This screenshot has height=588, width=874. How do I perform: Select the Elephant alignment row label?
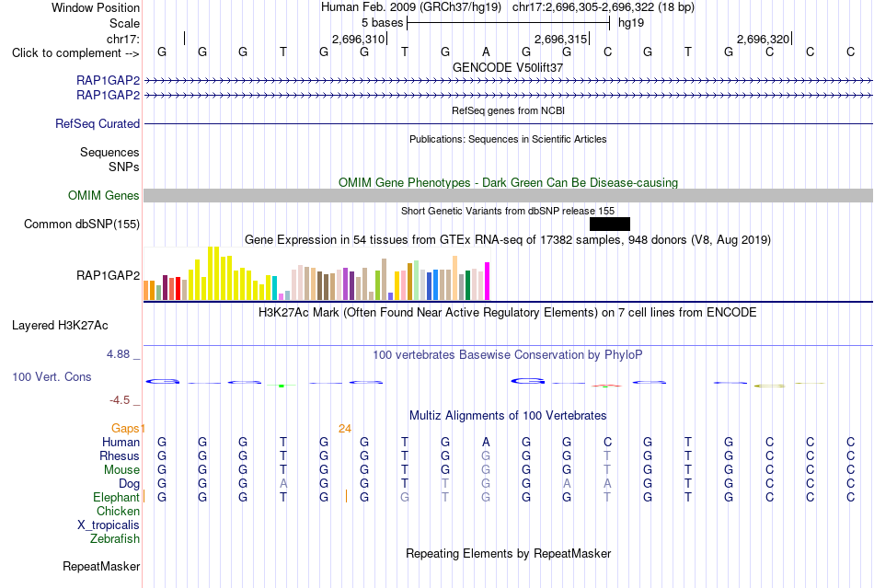pos(116,497)
